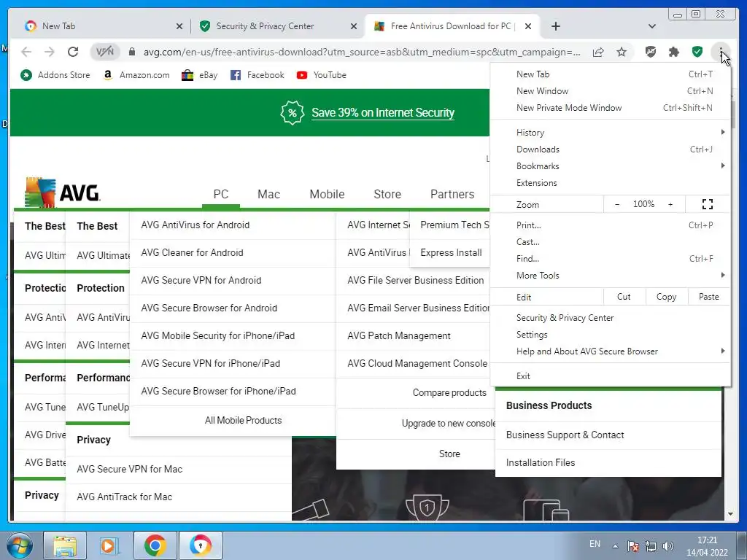This screenshot has height=560, width=747.
Task: Click the share page icon
Action: pyautogui.click(x=598, y=52)
